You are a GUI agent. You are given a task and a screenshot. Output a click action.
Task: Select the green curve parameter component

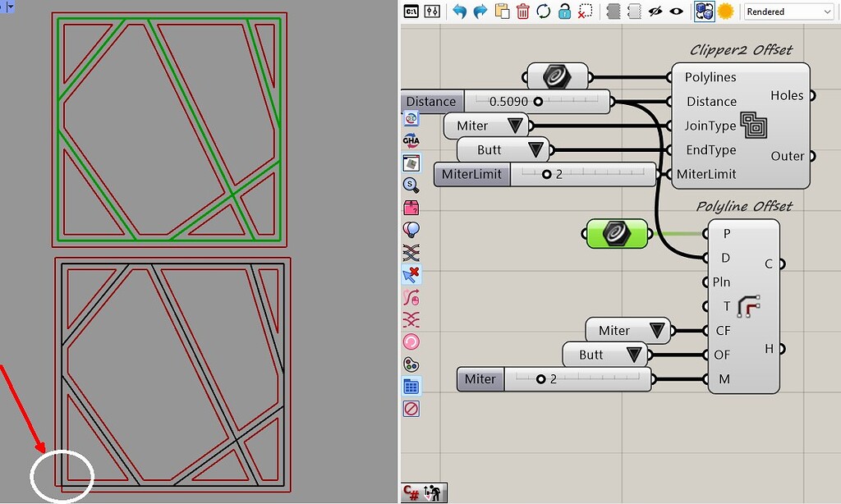click(x=616, y=233)
